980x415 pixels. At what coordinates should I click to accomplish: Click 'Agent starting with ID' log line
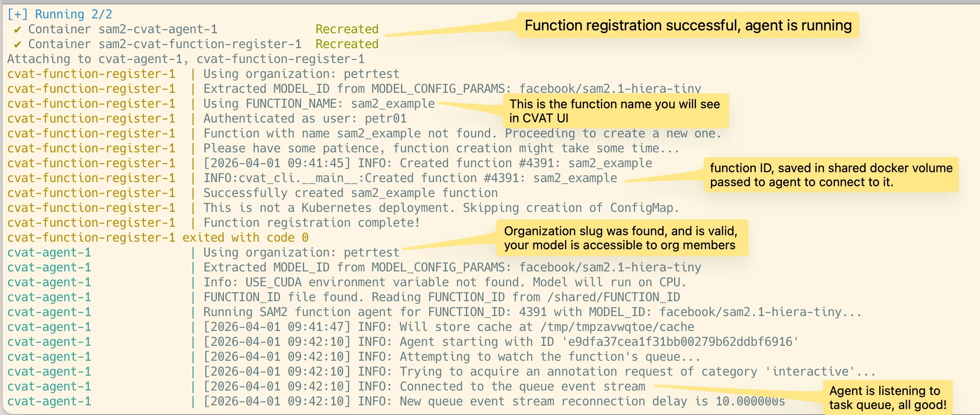click(501, 342)
